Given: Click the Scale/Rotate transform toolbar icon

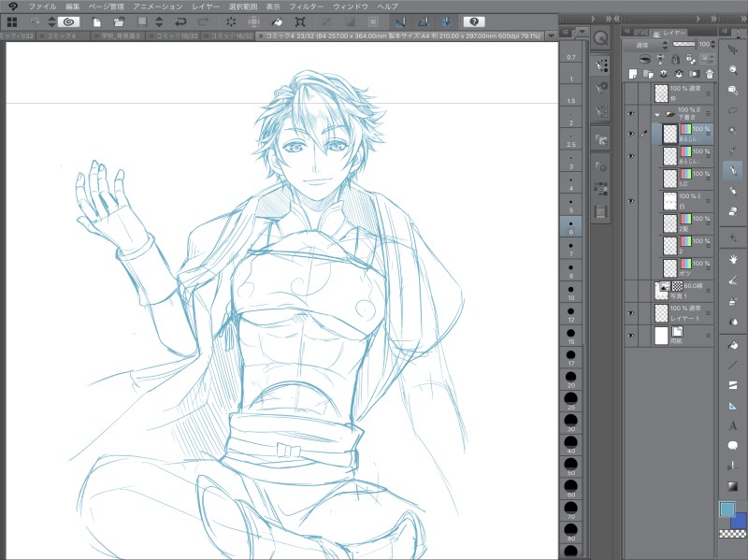Looking at the screenshot, I should (300, 22).
